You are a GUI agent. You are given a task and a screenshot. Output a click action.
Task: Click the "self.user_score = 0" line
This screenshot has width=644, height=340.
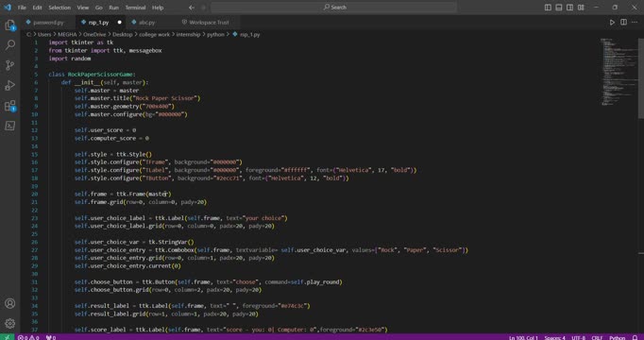coord(105,130)
